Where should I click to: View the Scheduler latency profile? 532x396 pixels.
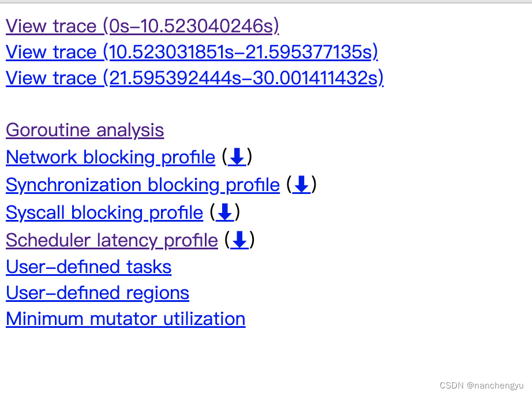(112, 240)
